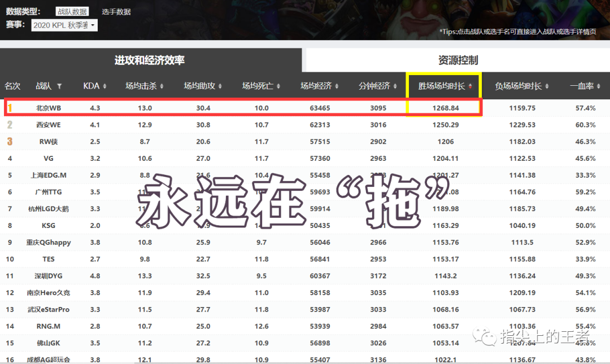Open team page for 杭州LGD大鹅
The height and width of the screenshot is (364, 610).
click(x=48, y=208)
